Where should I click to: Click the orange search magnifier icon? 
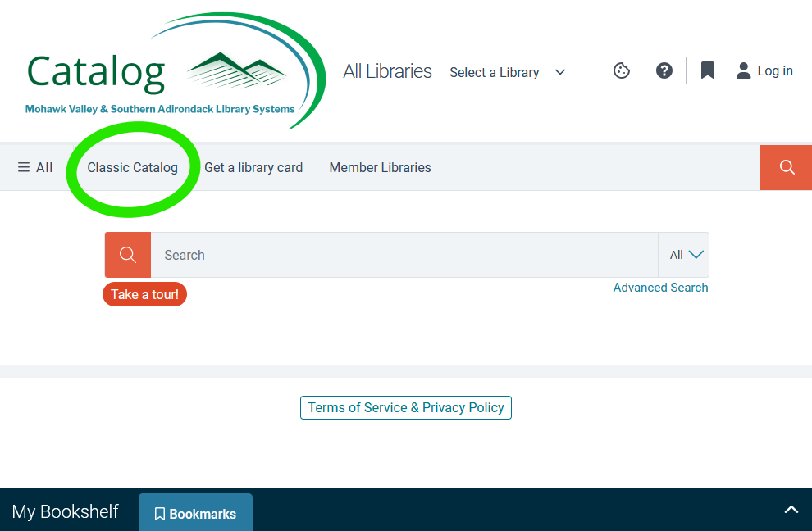coord(127,255)
